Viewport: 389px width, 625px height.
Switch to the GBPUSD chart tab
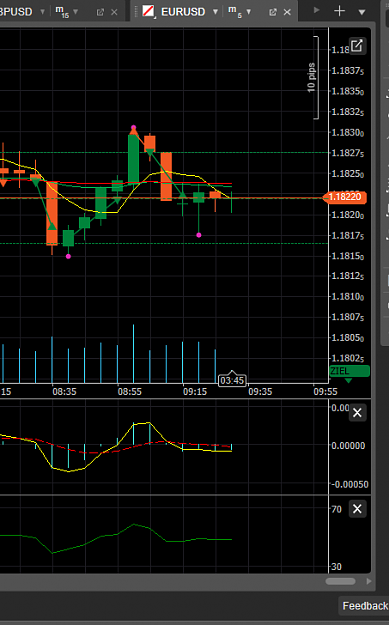tap(16, 12)
